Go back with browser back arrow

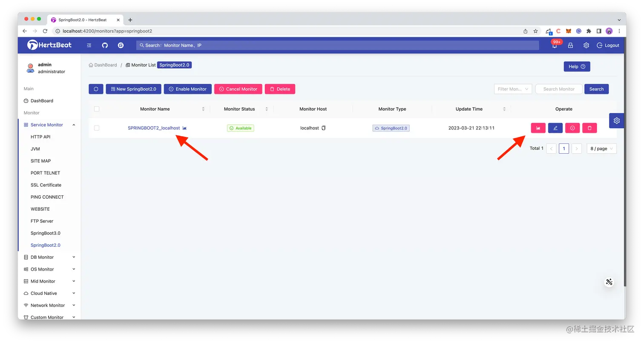(25, 31)
